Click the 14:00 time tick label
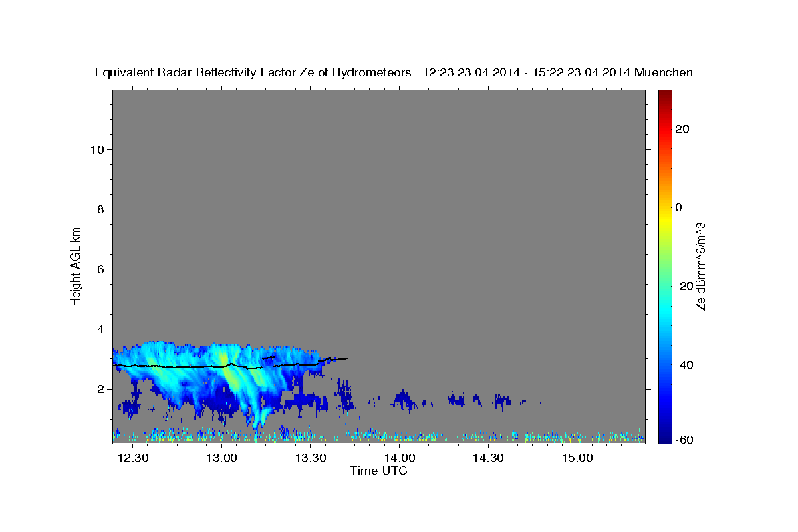The width and height of the screenshot is (798, 532). pyautogui.click(x=400, y=458)
